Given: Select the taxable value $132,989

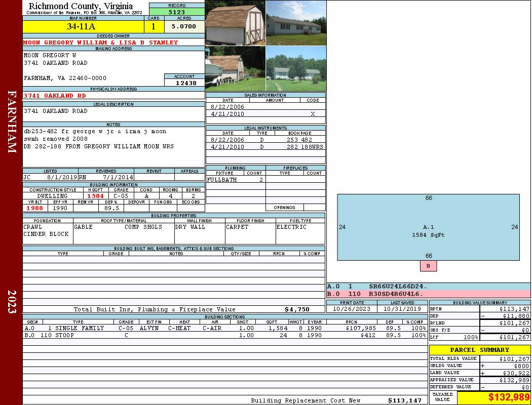Looking at the screenshot, I should pyautogui.click(x=493, y=397).
